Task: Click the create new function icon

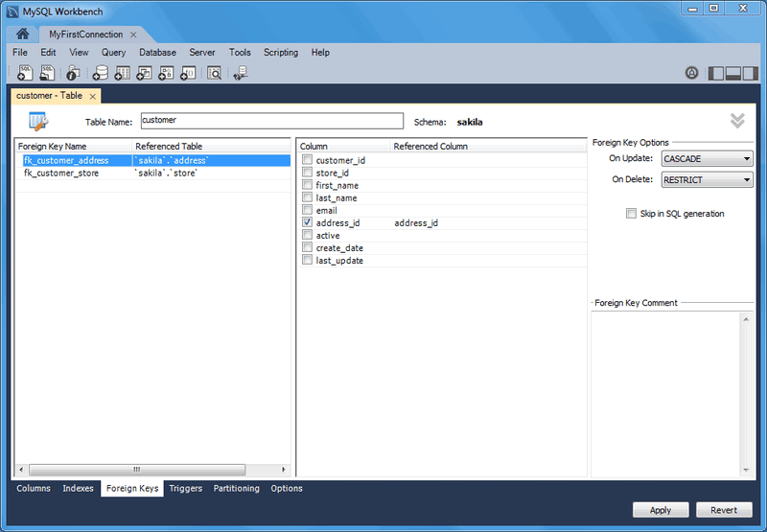Action: pos(188,73)
